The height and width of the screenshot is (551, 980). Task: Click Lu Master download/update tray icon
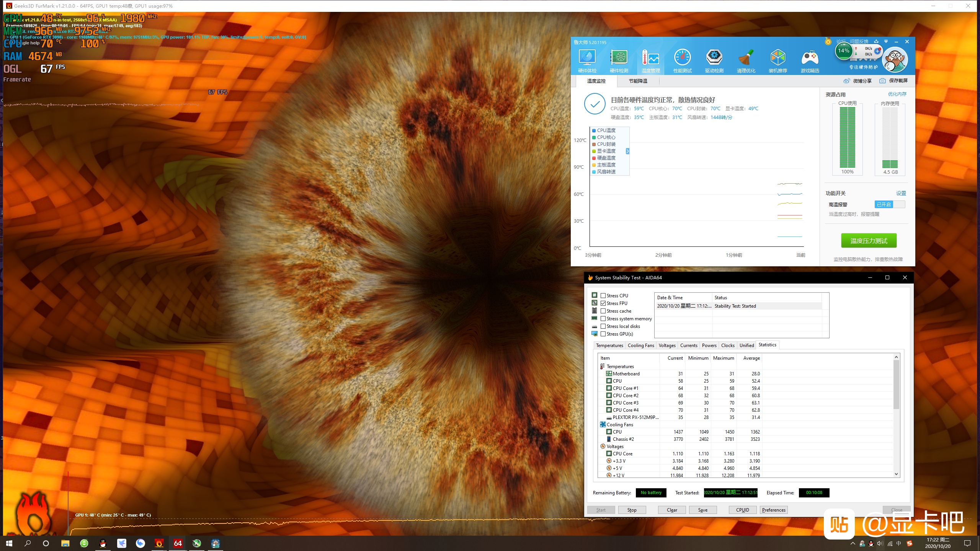(876, 41)
